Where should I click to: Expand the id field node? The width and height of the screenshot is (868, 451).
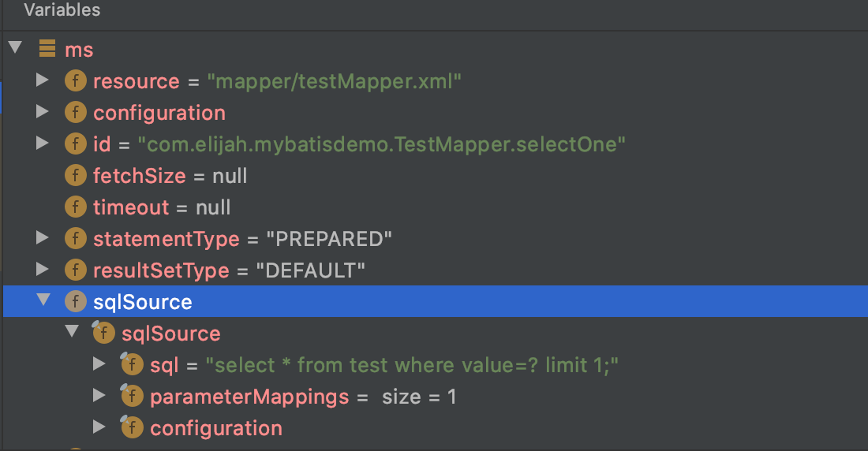(43, 143)
